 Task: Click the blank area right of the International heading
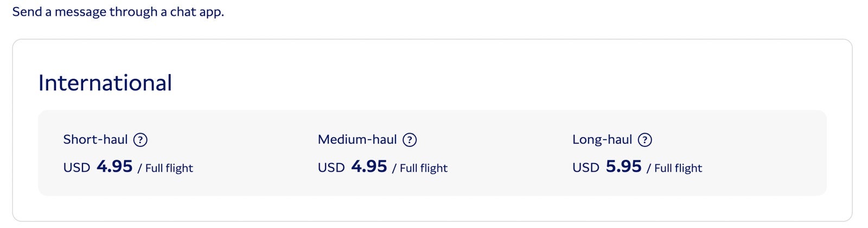click(x=488, y=83)
